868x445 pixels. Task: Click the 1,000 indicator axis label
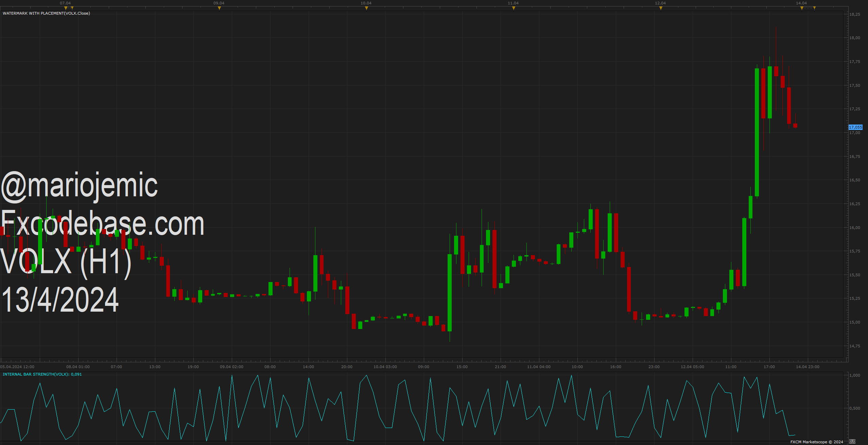tap(855, 375)
